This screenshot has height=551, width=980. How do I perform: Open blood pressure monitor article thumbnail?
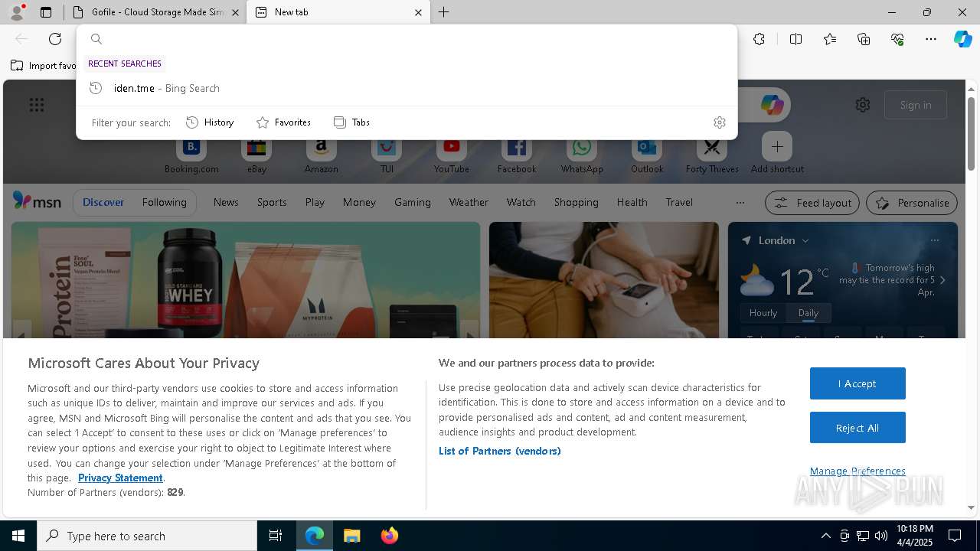(604, 280)
